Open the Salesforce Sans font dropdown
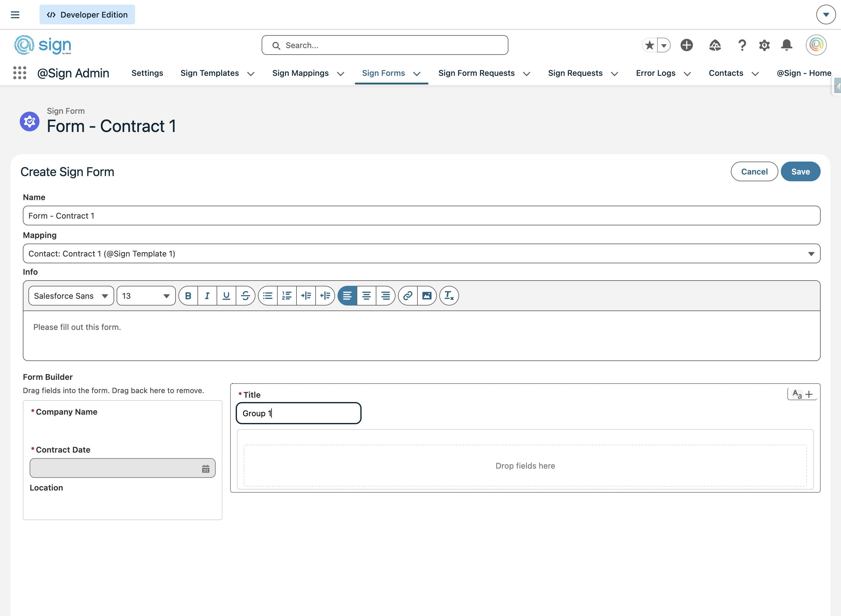 coord(71,296)
